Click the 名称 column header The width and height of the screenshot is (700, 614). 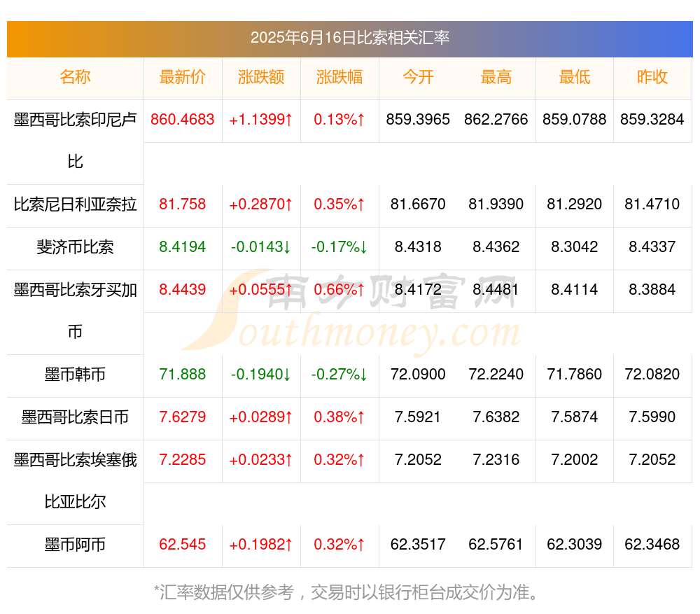coord(75,77)
